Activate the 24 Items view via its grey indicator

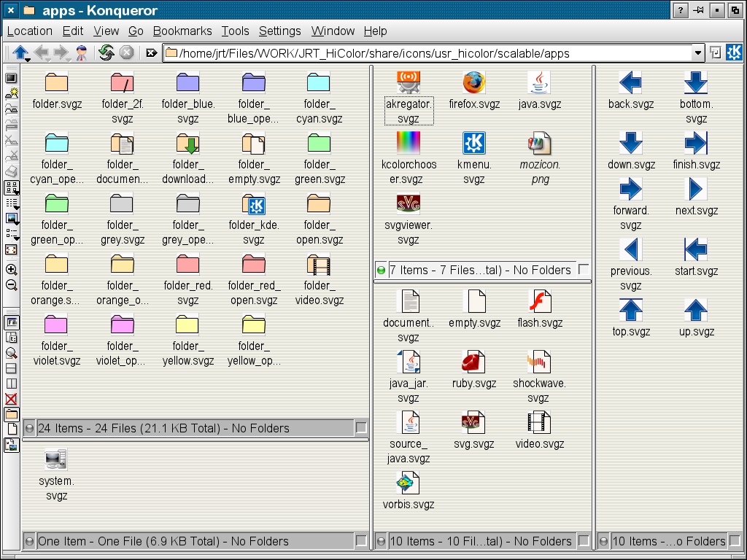coord(29,428)
